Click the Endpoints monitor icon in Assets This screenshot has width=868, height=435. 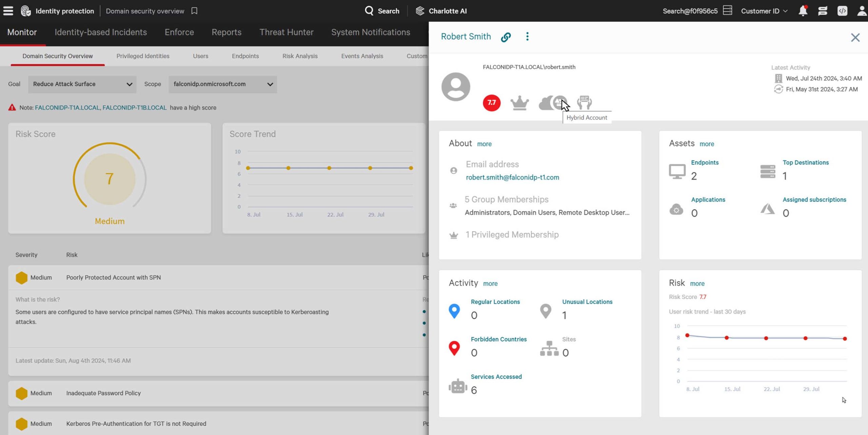point(677,171)
